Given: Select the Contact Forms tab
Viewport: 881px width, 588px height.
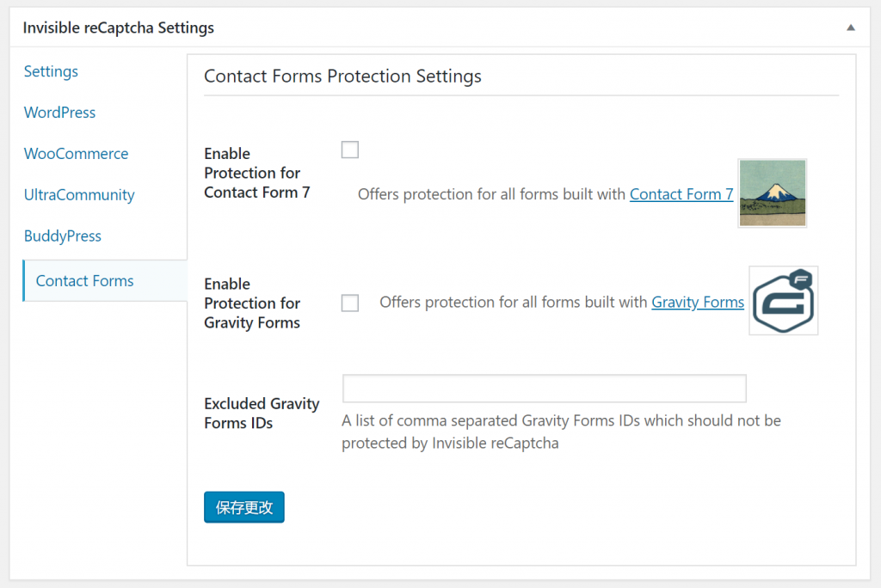Looking at the screenshot, I should coord(84,281).
